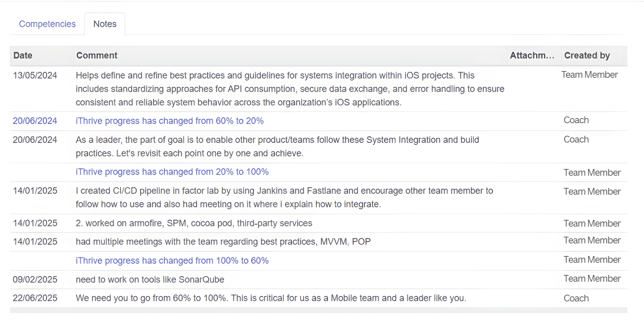Select the 'As a leader' coach comment
The image size is (644, 330).
277,147
